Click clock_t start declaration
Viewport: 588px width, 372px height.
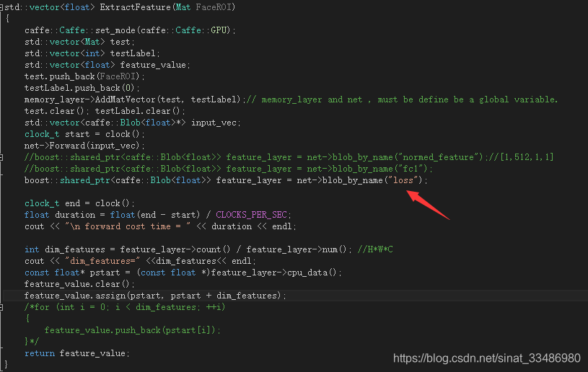coord(84,134)
